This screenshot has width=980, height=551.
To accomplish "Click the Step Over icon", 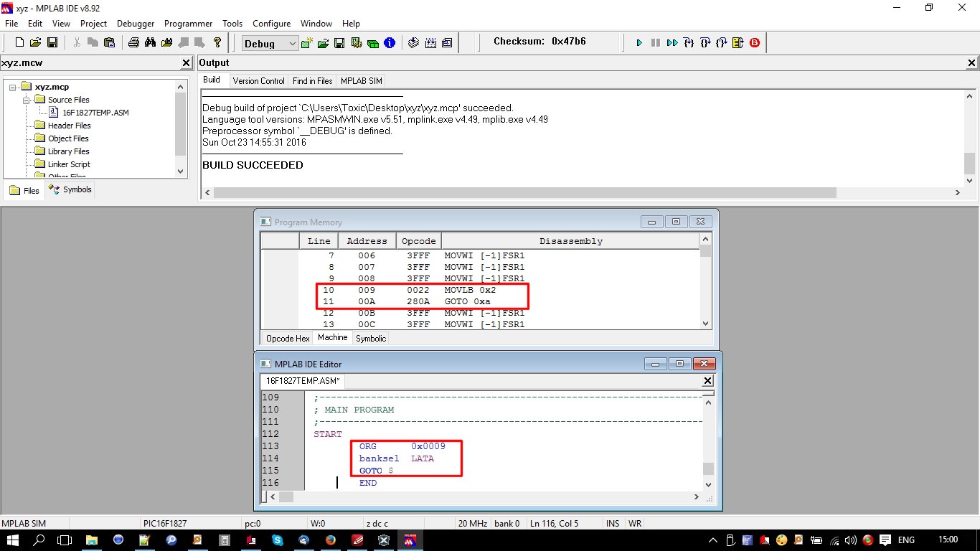I will click(705, 43).
